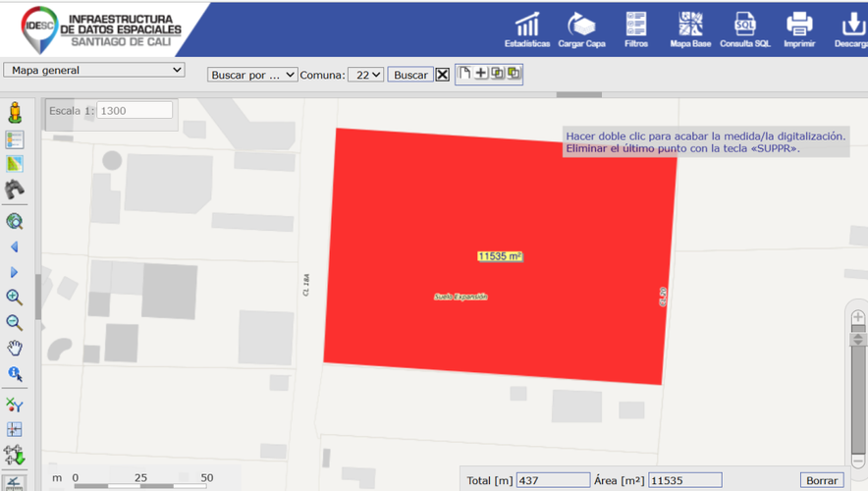The image size is (868, 491).
Task: Open the Estadísticas tool
Action: tap(527, 29)
